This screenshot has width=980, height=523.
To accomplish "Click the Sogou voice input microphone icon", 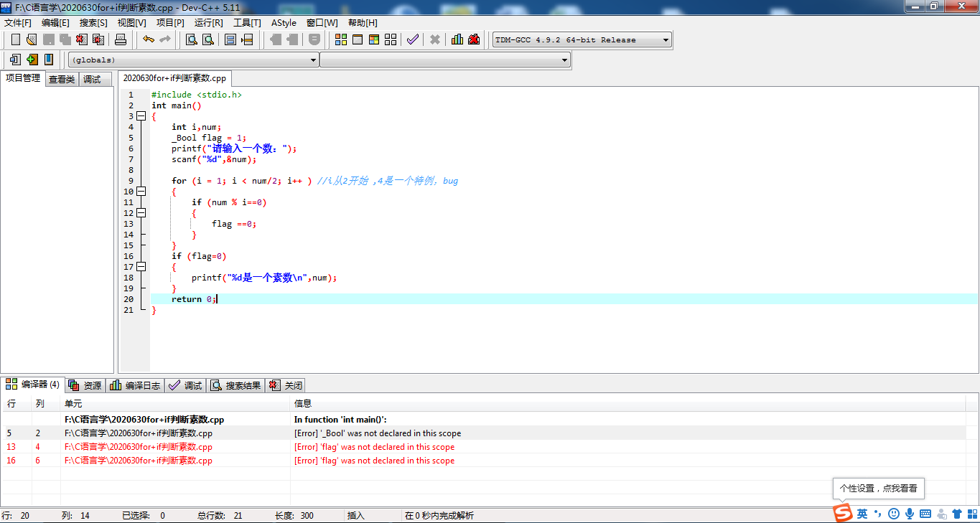I will [x=910, y=514].
